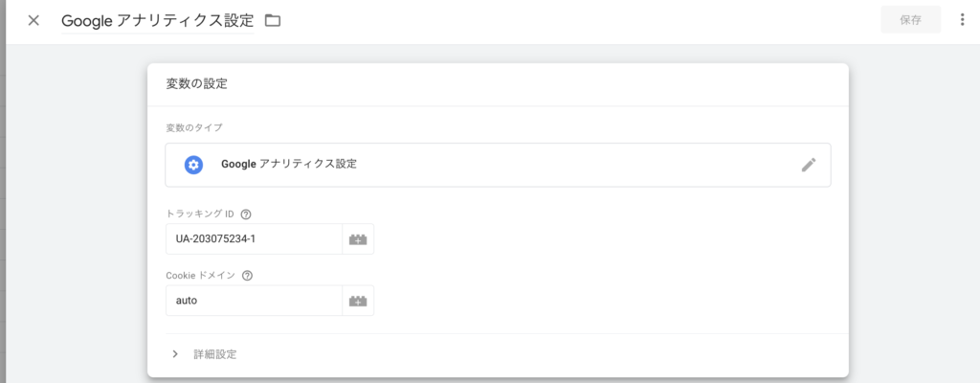
Task: Focus the UA-203075234-1 tracking ID input
Action: click(254, 239)
